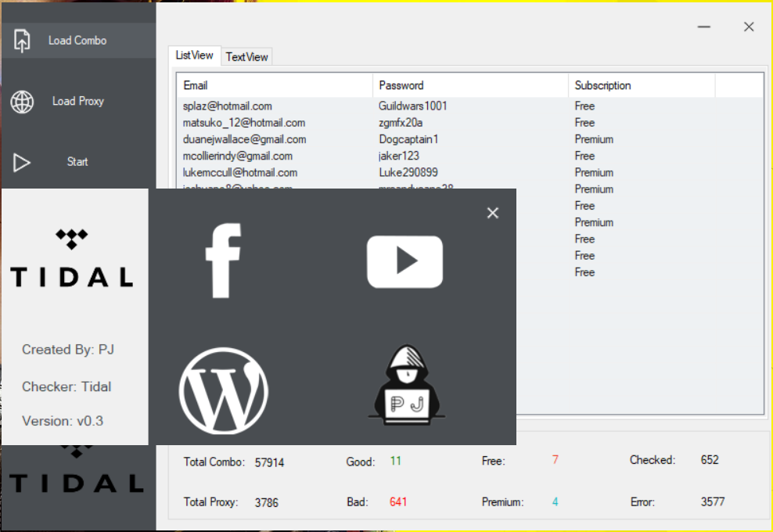Click the 'Checked:' label
773x532 pixels.
tap(653, 460)
